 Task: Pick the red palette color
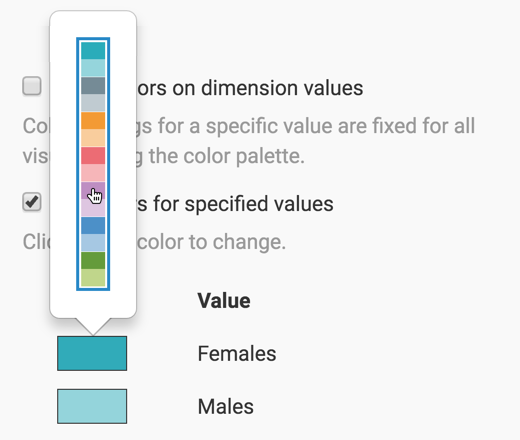(x=93, y=155)
